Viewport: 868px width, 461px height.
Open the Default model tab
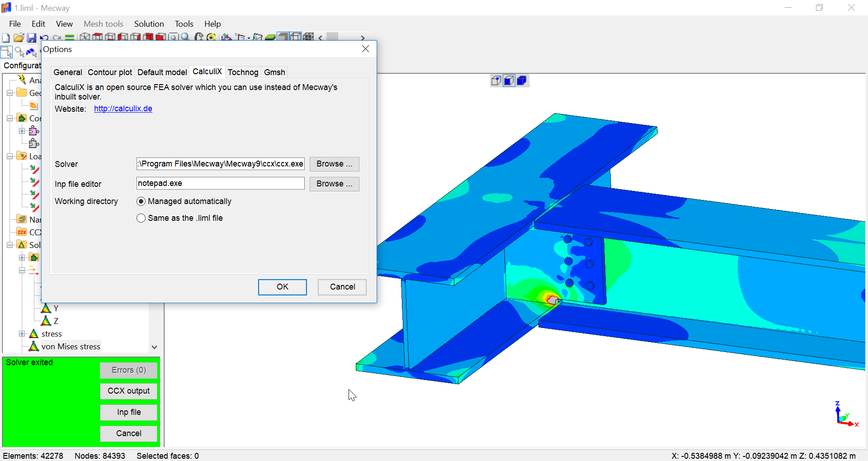pyautogui.click(x=162, y=72)
